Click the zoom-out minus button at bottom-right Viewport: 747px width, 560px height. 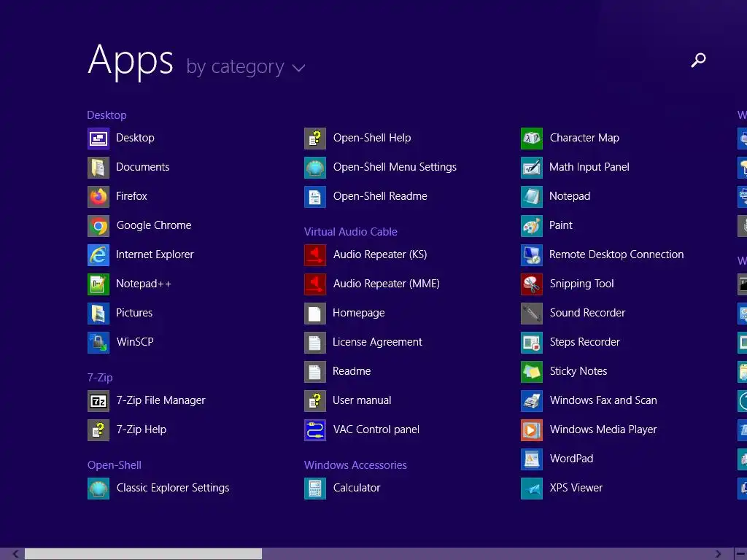pyautogui.click(x=740, y=554)
